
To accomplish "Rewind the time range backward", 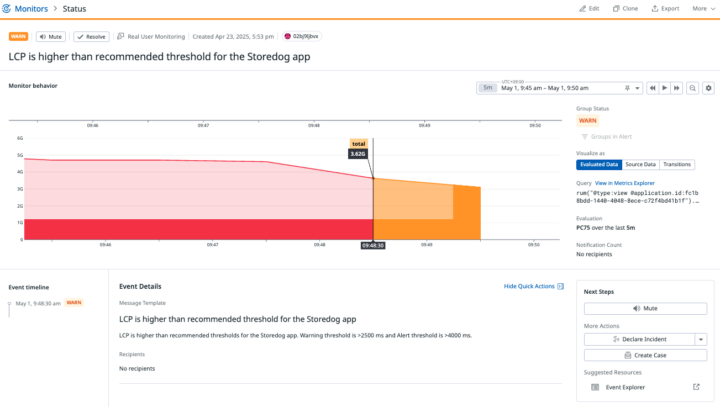I will click(652, 88).
